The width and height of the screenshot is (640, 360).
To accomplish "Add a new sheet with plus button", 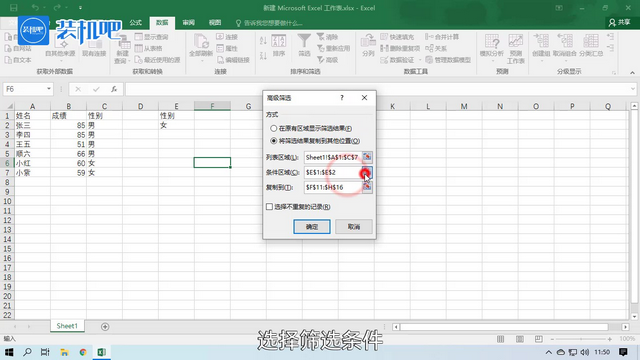I will [x=105, y=327].
